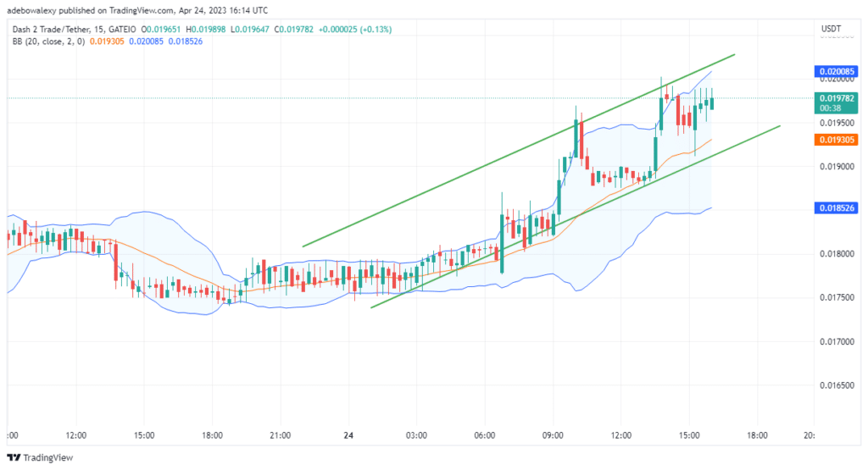Click the blue BB upper value 0.020085 in legend
868x470 pixels.
[146, 41]
